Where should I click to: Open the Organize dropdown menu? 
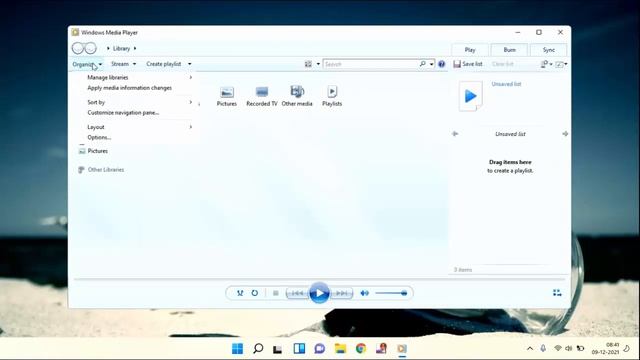(87, 64)
